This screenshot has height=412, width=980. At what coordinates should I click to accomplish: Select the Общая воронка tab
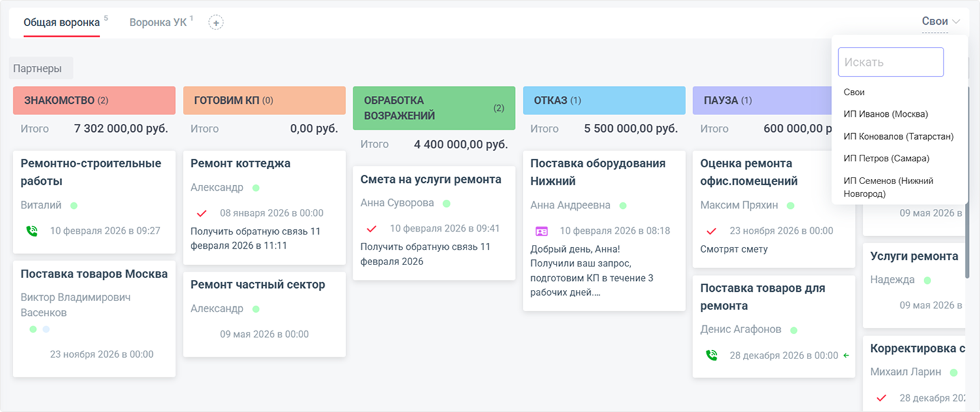click(x=61, y=21)
